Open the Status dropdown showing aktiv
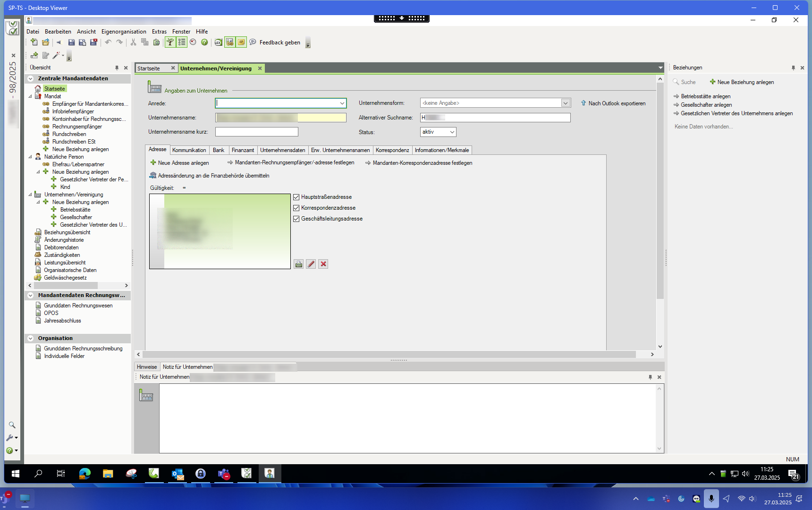 [x=452, y=132]
